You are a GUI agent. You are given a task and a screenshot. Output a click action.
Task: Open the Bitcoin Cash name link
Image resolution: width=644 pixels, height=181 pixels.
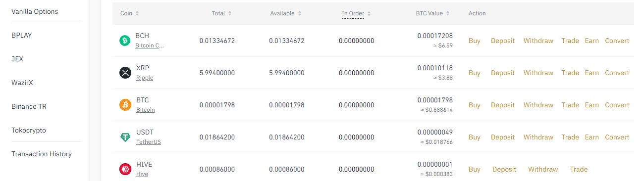[x=149, y=45]
